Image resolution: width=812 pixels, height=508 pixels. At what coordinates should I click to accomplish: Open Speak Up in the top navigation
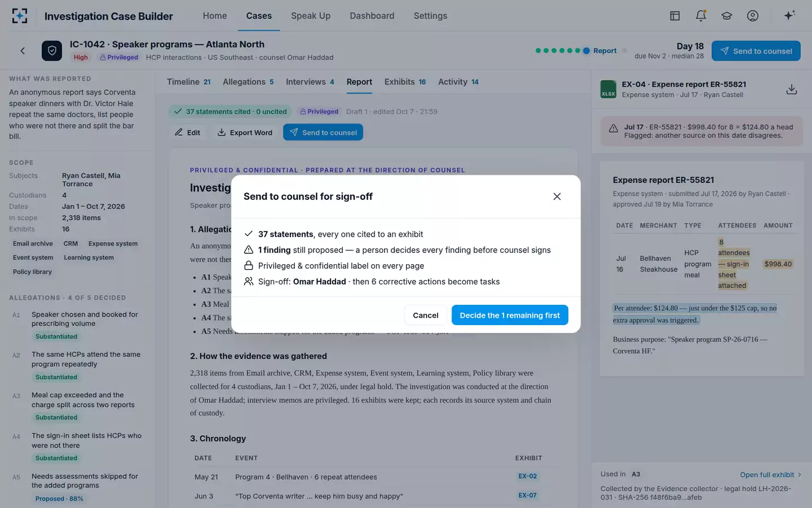311,16
